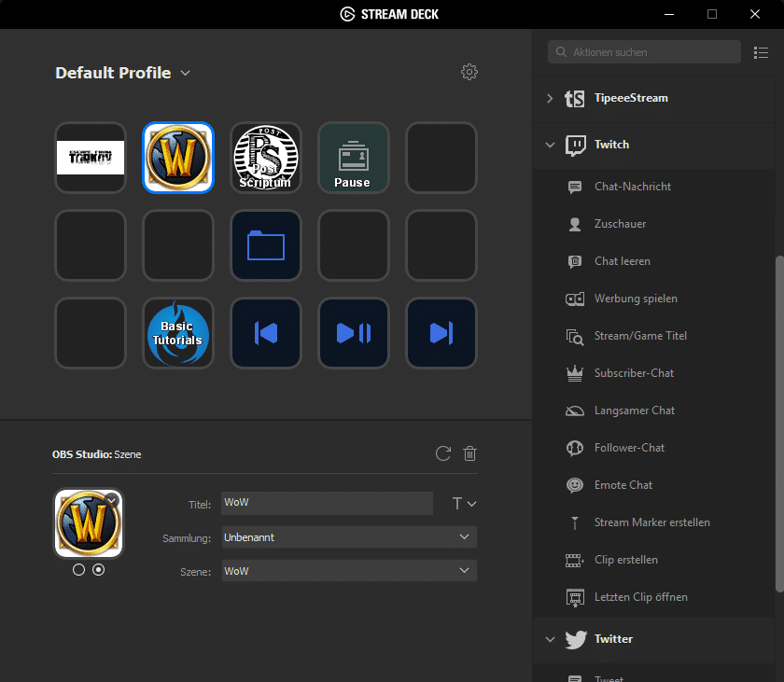Open the Szene dropdown
Screen dimensions: 784x682
[x=348, y=570]
